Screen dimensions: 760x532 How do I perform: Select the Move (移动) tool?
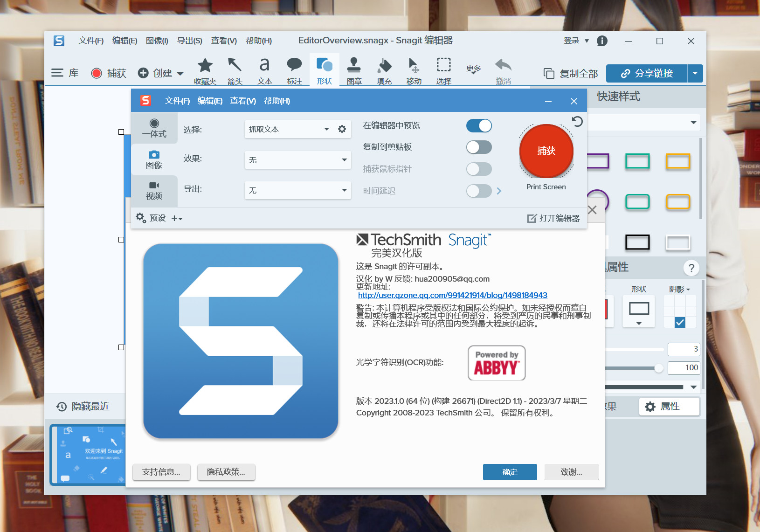414,71
